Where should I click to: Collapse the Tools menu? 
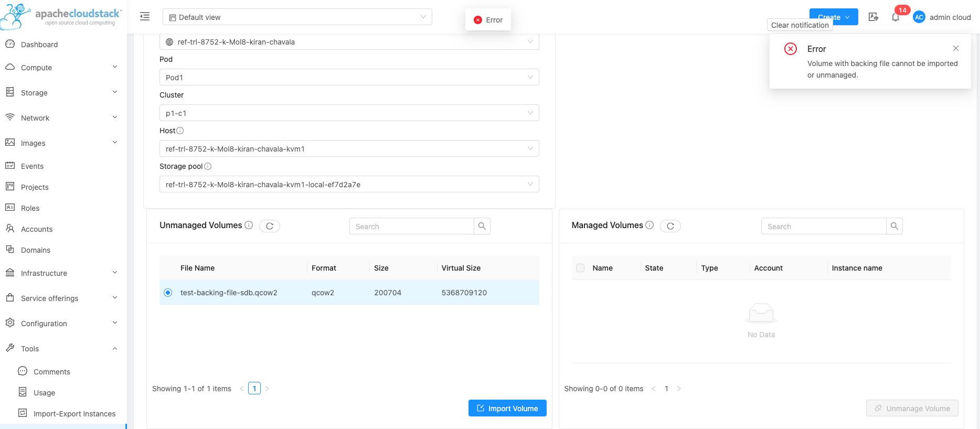coord(63,348)
